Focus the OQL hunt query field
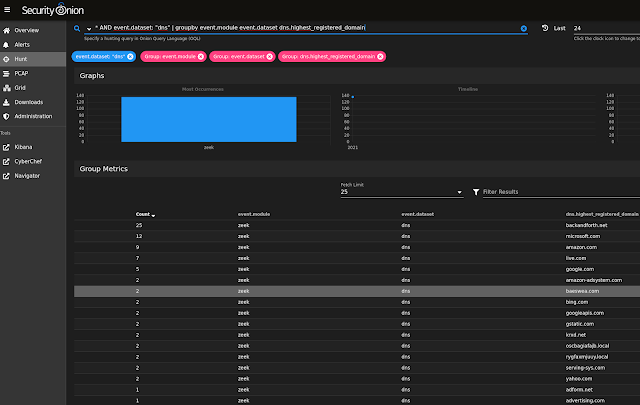 305,28
